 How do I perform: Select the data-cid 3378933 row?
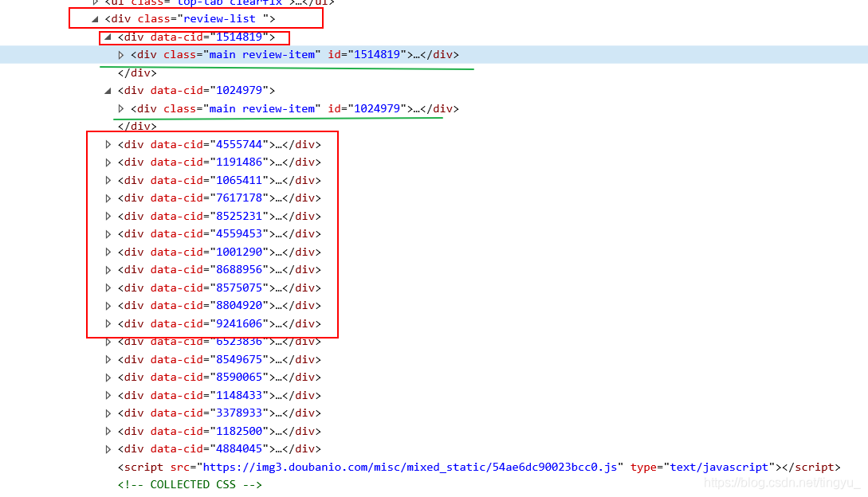click(219, 413)
